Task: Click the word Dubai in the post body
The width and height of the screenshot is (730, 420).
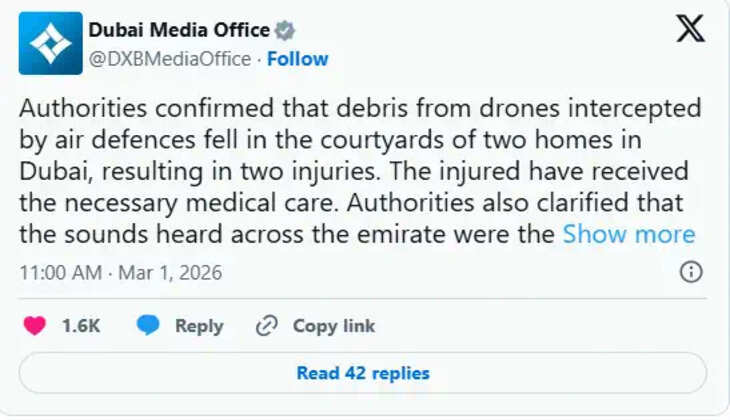Action: coord(49,171)
